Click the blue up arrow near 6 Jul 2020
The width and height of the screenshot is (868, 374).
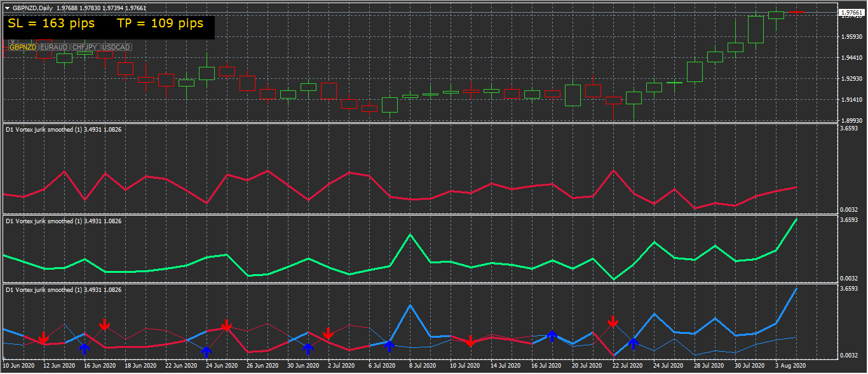390,345
